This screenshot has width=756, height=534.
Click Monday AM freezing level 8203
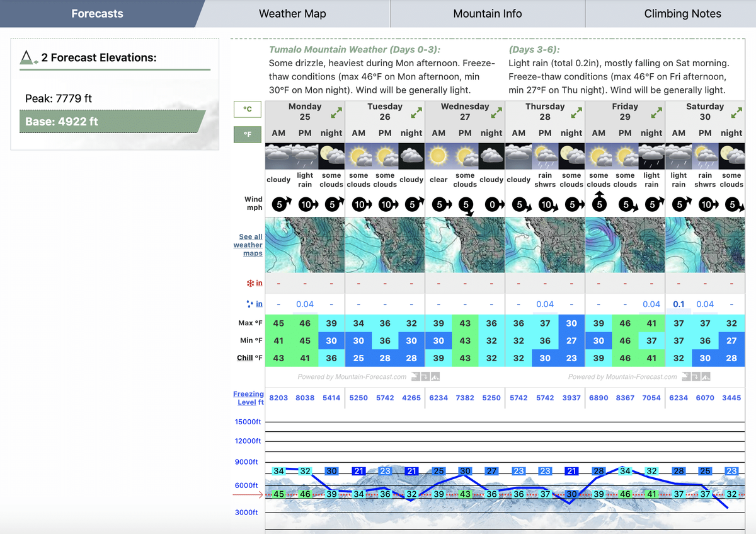coord(278,398)
